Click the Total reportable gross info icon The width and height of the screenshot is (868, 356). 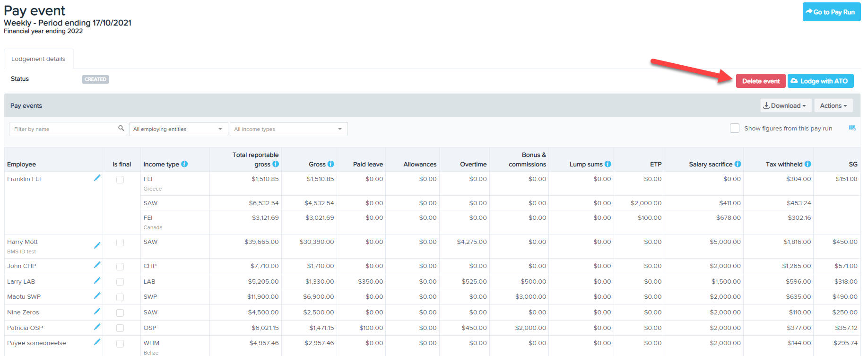tap(276, 164)
